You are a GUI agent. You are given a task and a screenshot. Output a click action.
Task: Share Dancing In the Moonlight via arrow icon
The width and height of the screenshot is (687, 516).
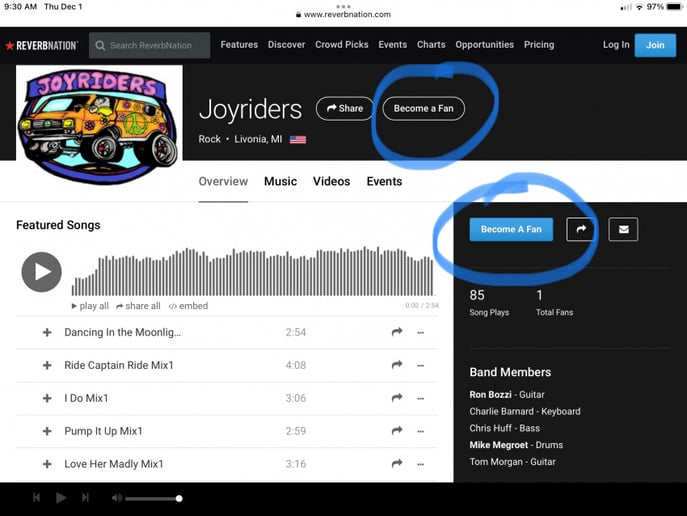pyautogui.click(x=397, y=332)
